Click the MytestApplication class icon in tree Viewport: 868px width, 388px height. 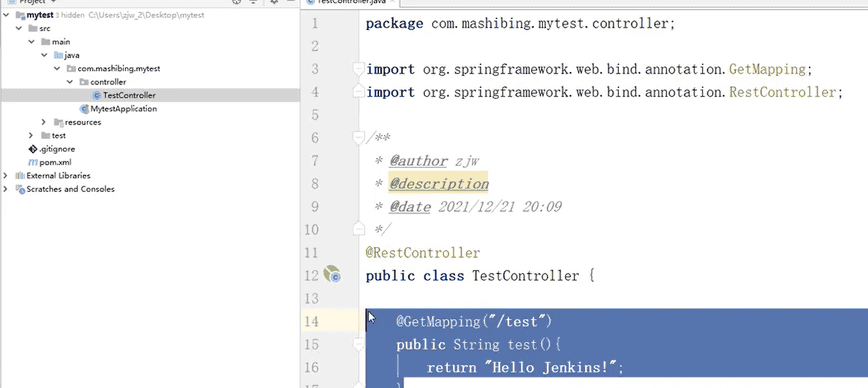[84, 109]
